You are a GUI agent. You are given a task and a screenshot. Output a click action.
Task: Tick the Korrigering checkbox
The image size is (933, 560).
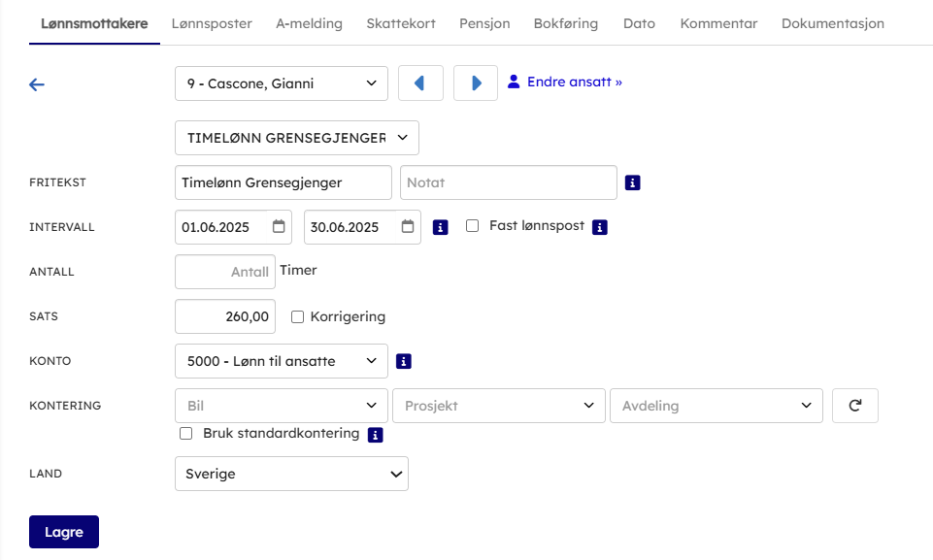298,316
